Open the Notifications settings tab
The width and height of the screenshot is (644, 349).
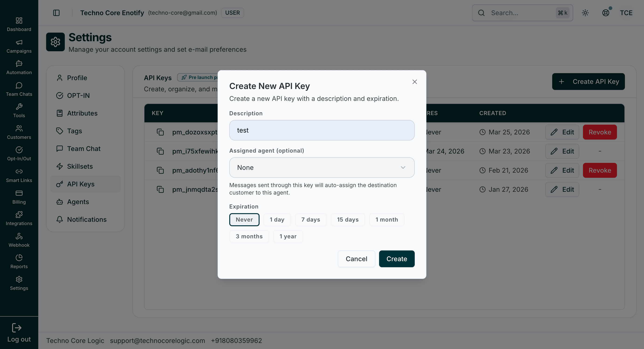pyautogui.click(x=86, y=219)
